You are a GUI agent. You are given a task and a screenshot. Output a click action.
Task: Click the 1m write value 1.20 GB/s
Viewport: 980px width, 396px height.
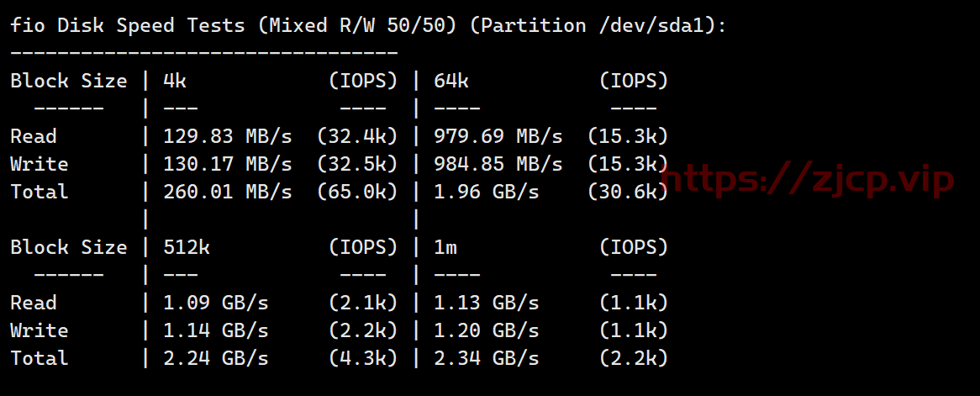click(x=487, y=330)
